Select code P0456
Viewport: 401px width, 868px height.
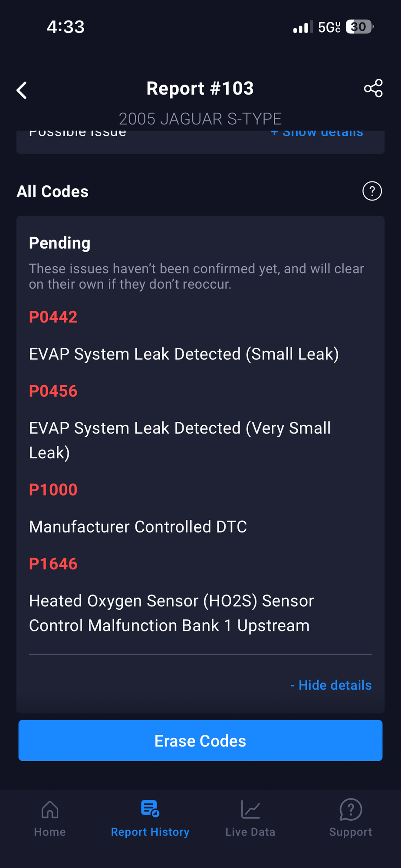(x=53, y=391)
